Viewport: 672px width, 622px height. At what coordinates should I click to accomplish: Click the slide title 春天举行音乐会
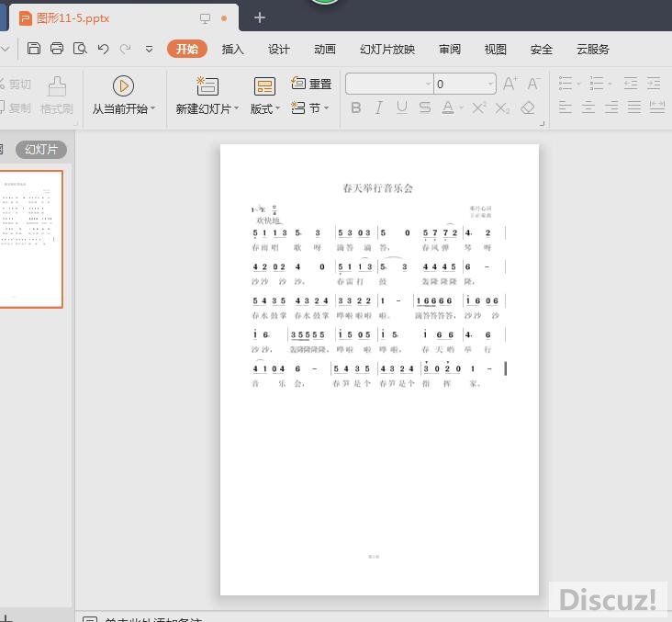tap(377, 188)
